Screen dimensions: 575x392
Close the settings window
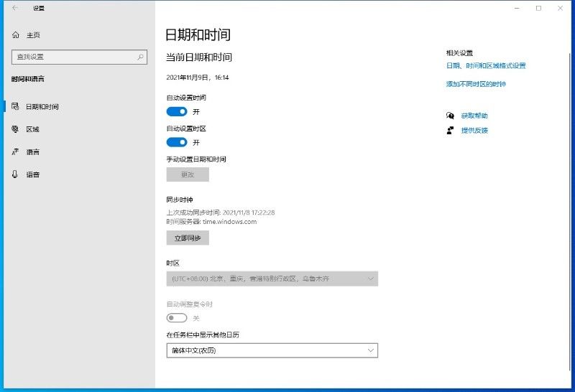coord(560,8)
